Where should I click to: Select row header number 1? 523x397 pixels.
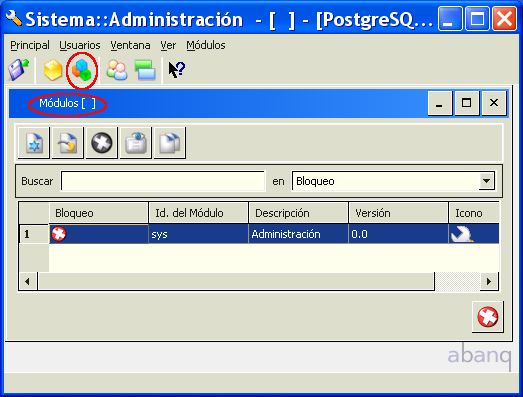34,234
